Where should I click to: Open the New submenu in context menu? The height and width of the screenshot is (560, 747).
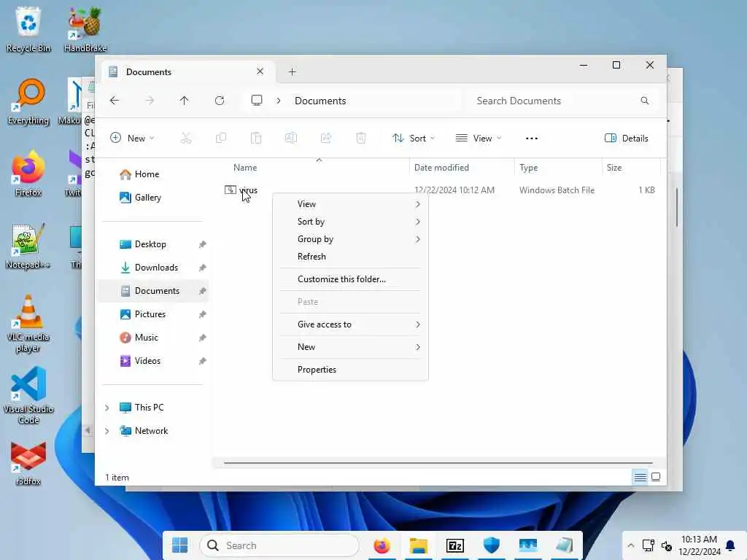coord(351,347)
